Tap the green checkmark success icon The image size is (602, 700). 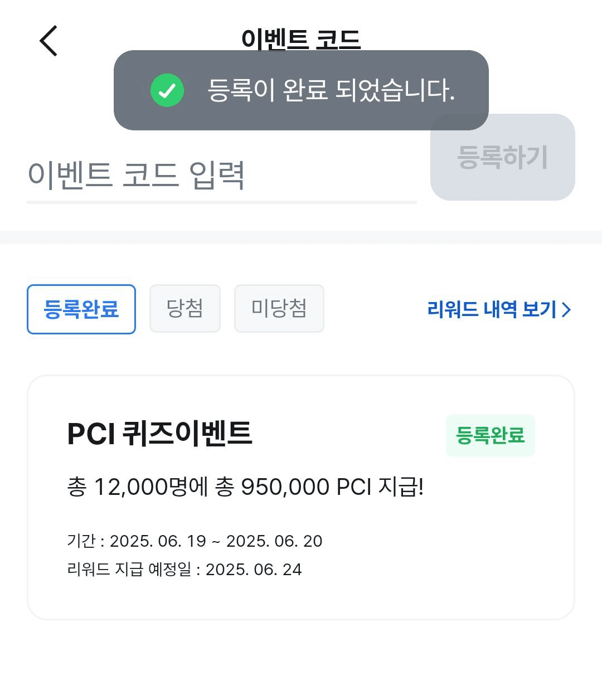[x=167, y=90]
